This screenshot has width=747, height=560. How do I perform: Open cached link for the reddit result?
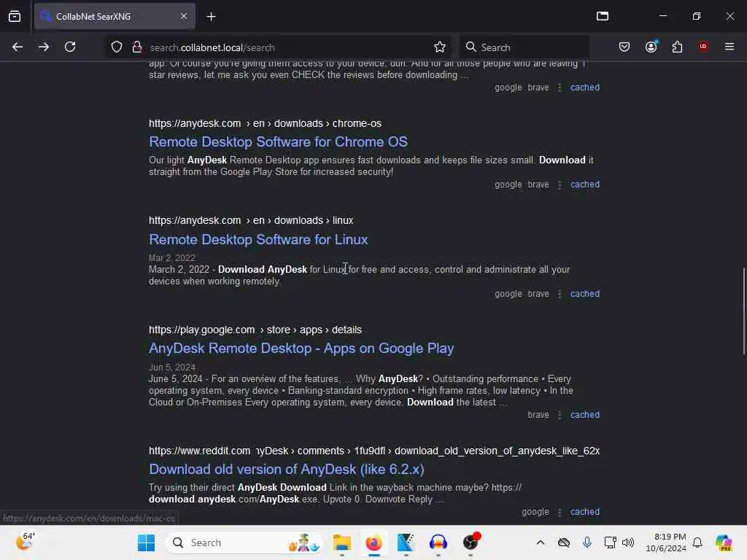(x=585, y=512)
